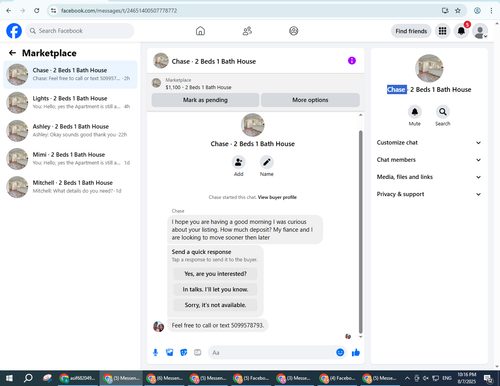Open the Friends icon in the top navigation
Image resolution: width=500 pixels, height=386 pixels.
(x=247, y=31)
